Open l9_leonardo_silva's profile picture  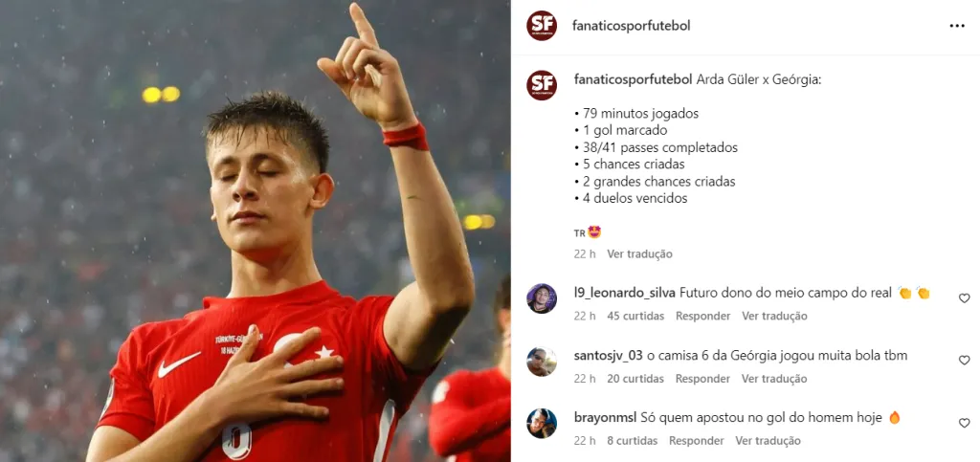pyautogui.click(x=542, y=298)
